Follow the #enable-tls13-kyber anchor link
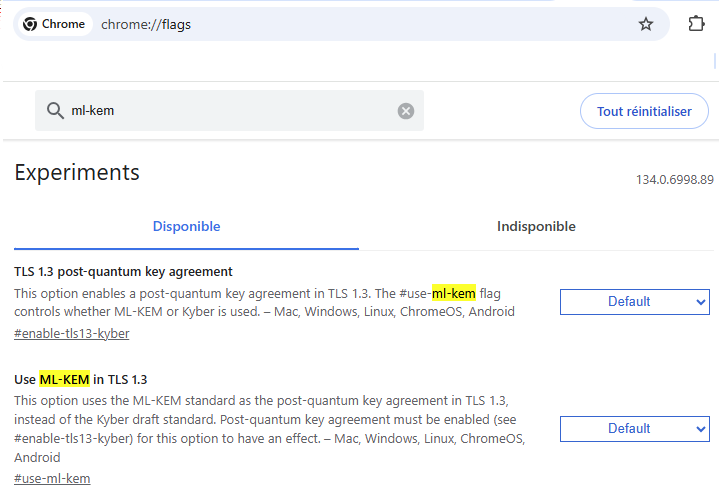Viewport: 719px width, 502px height. (71, 333)
